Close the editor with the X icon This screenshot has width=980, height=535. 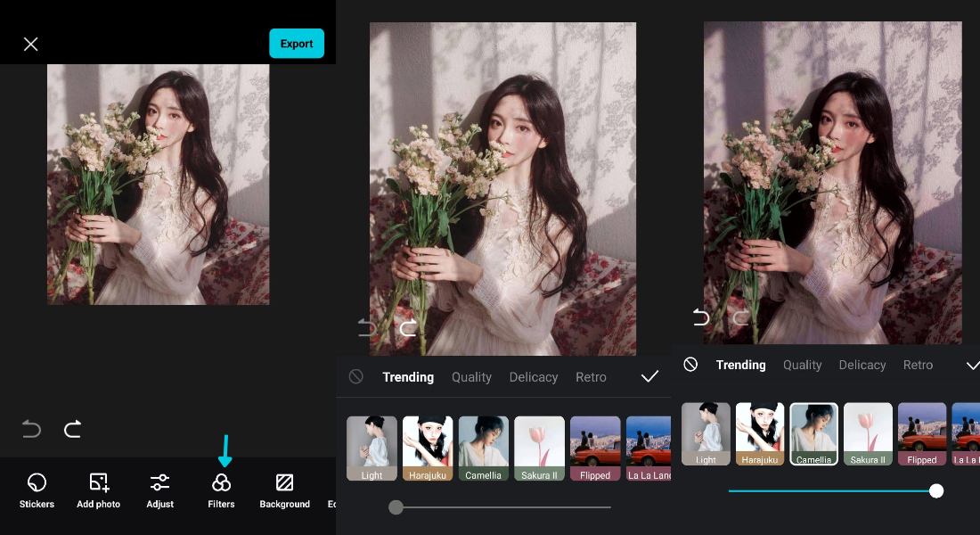point(30,44)
